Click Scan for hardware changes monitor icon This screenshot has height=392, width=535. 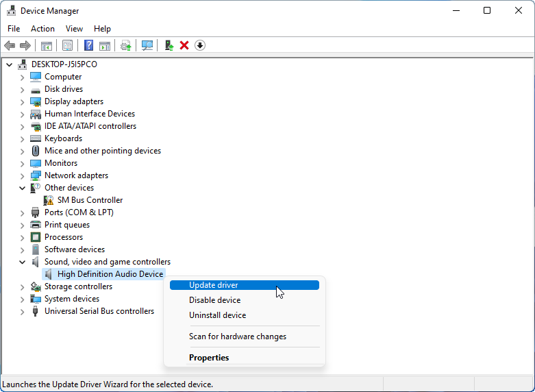click(147, 45)
